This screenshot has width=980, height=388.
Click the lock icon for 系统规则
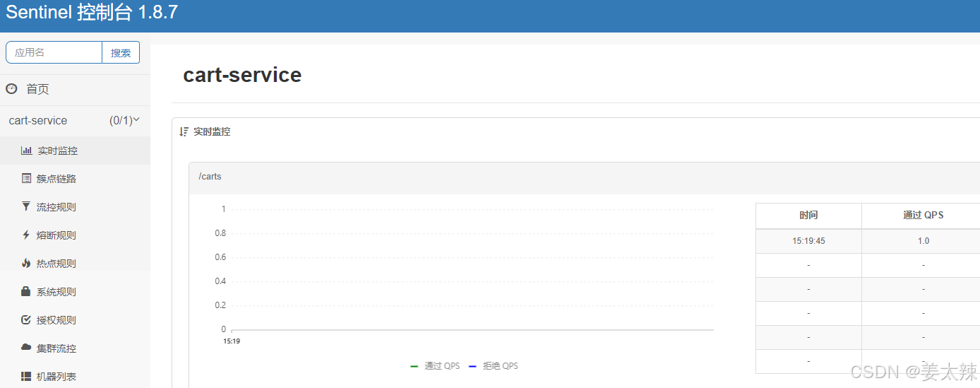26,291
